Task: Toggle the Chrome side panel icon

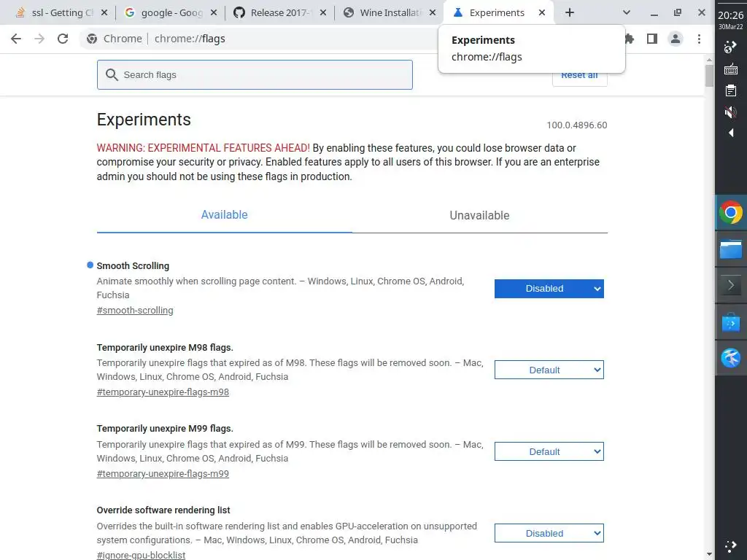Action: tap(652, 39)
